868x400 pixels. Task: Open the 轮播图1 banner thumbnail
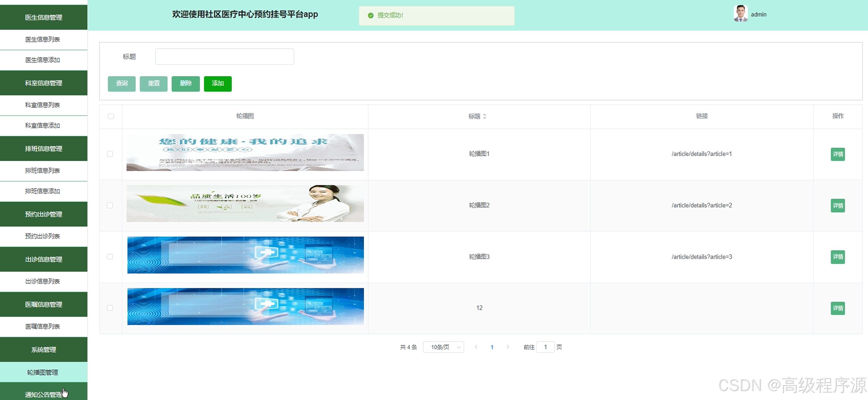coord(245,152)
